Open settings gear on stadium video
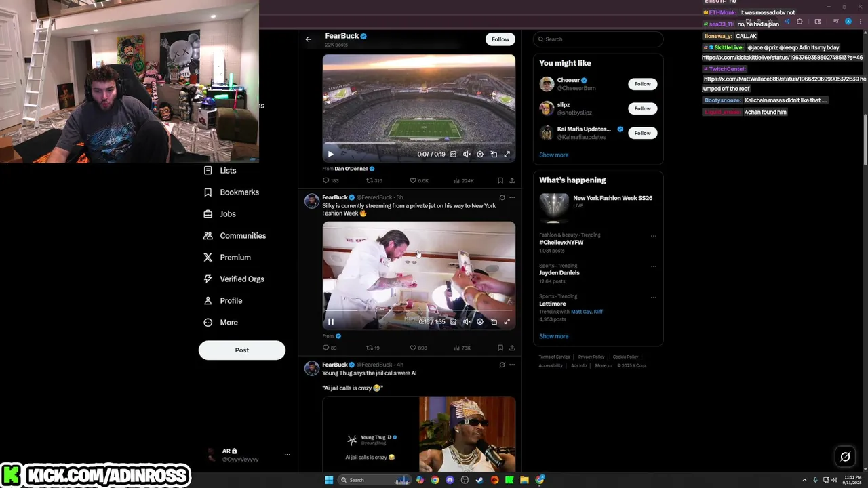 [480, 155]
